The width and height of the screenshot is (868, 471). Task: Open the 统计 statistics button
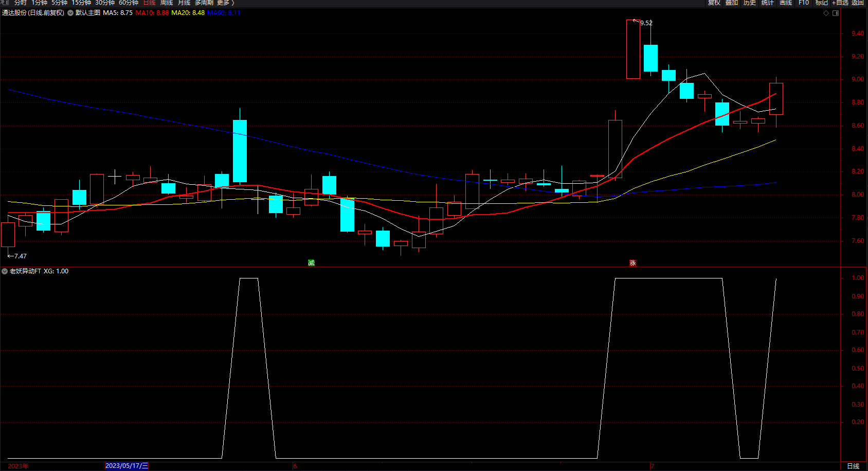768,3
